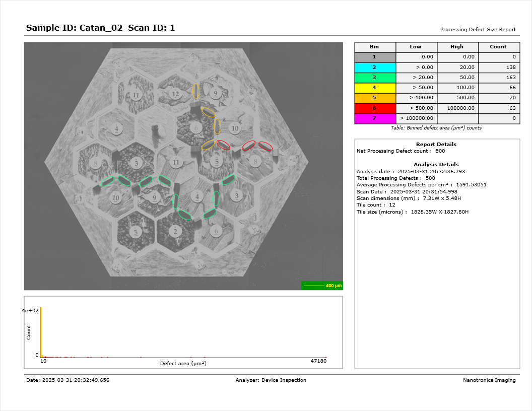Click the Bin 4 yellow color swatch
This screenshot has height=411, width=532.
(375, 88)
